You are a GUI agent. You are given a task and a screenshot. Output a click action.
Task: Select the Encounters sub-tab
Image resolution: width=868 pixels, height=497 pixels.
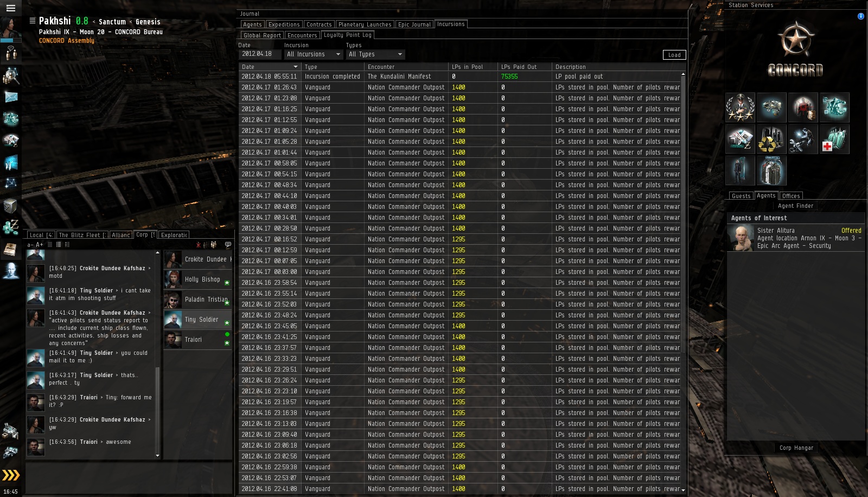click(x=302, y=35)
